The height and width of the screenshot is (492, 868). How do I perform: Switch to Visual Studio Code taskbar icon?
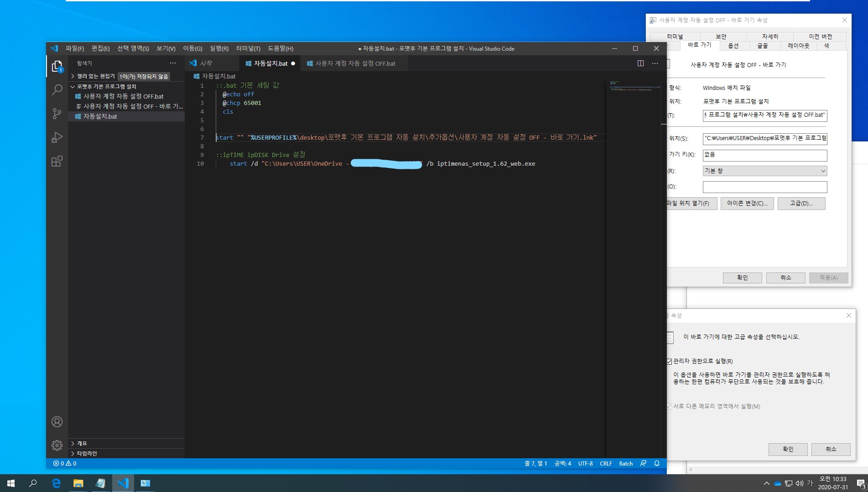coord(123,483)
